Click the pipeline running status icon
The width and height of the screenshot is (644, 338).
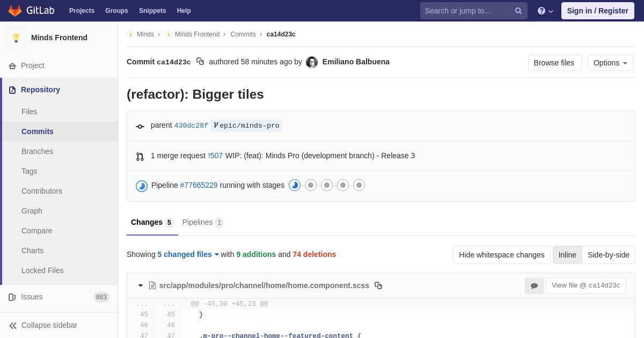[x=142, y=186]
